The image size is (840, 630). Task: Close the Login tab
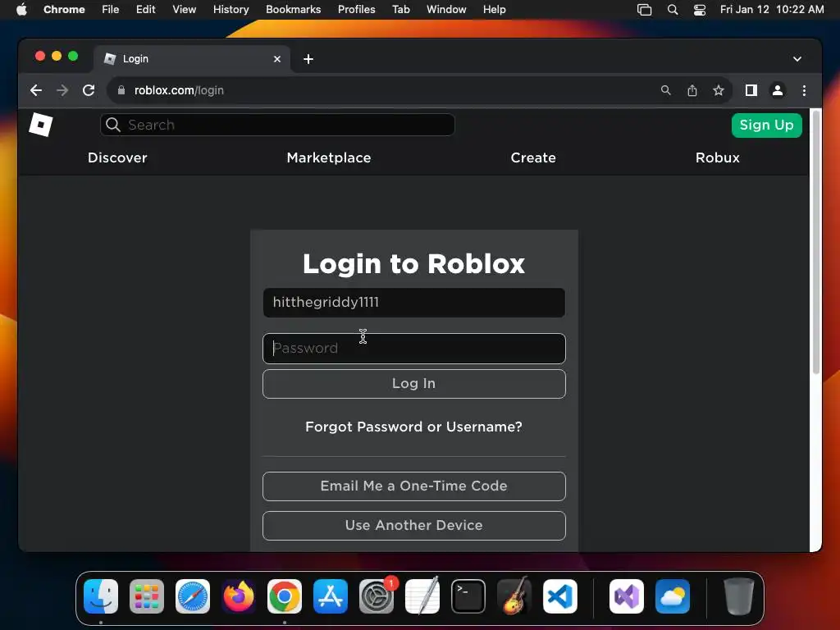(277, 59)
